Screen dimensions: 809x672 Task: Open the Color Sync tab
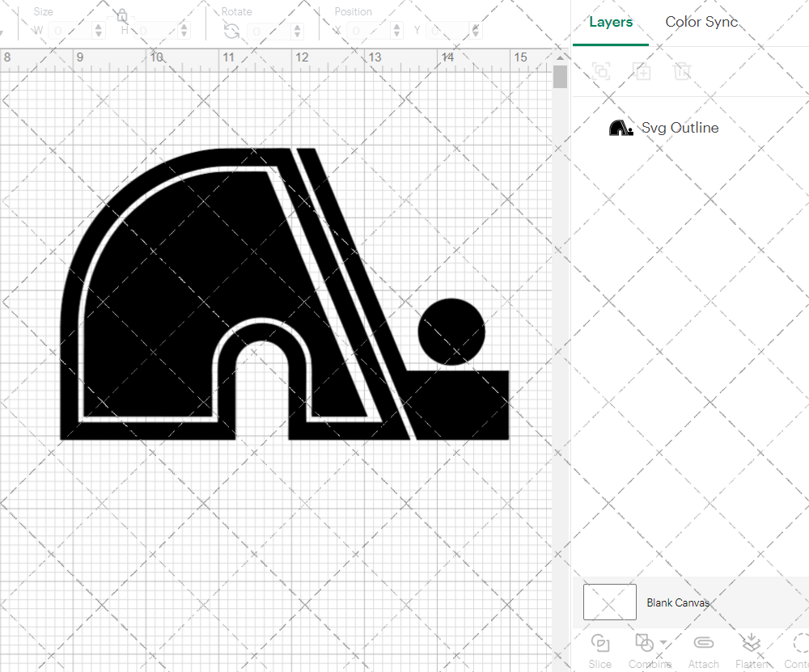pos(701,22)
